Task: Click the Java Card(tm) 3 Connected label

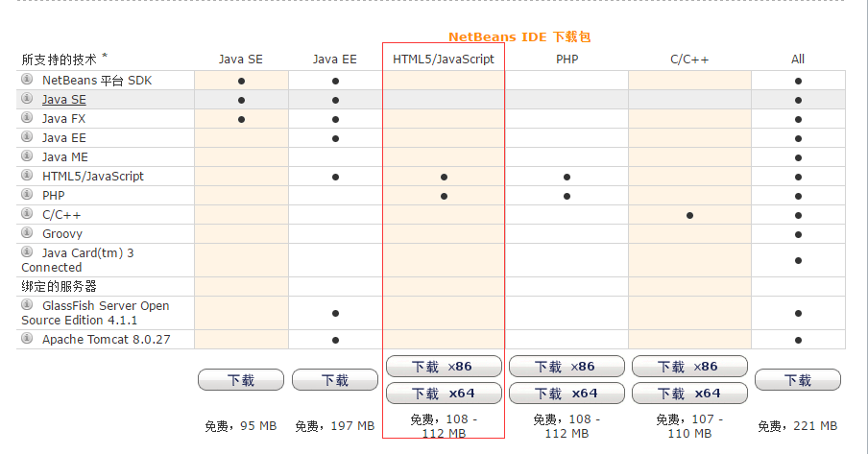Action: pos(78,260)
